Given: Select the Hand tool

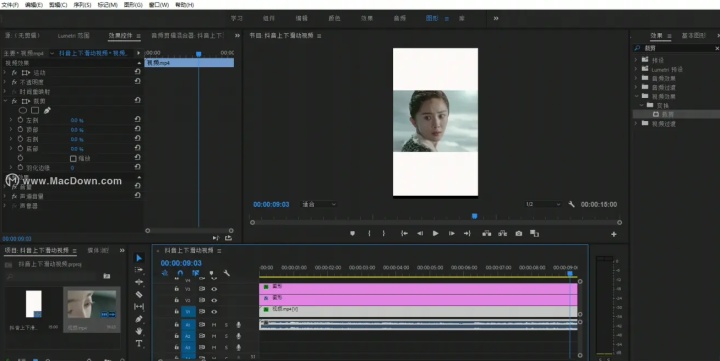Looking at the screenshot, I should (139, 331).
